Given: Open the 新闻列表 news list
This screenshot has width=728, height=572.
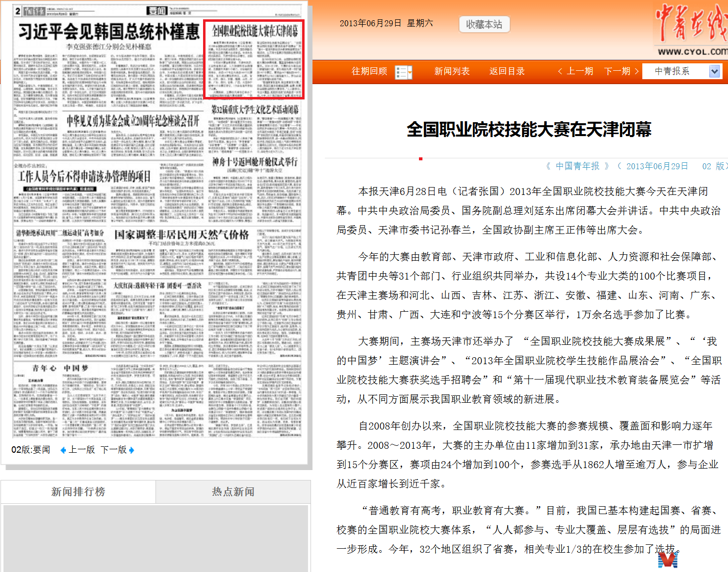Looking at the screenshot, I should 452,71.
